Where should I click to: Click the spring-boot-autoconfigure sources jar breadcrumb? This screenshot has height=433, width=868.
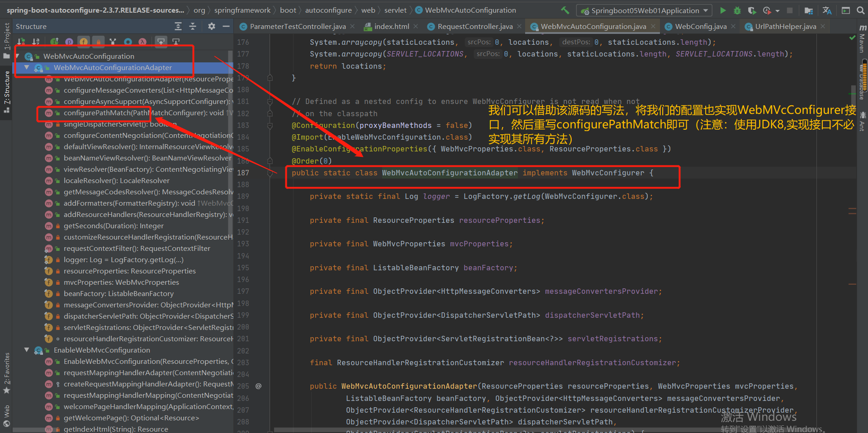coord(95,10)
